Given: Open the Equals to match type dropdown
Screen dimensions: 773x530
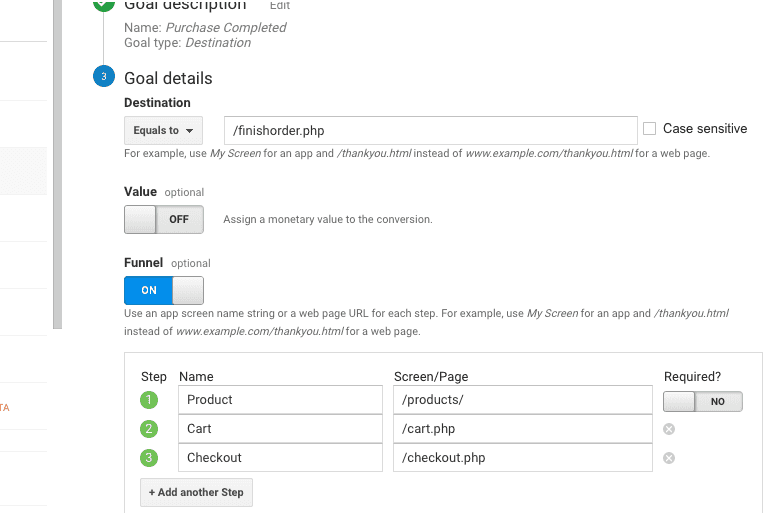Looking at the screenshot, I should coord(163,130).
